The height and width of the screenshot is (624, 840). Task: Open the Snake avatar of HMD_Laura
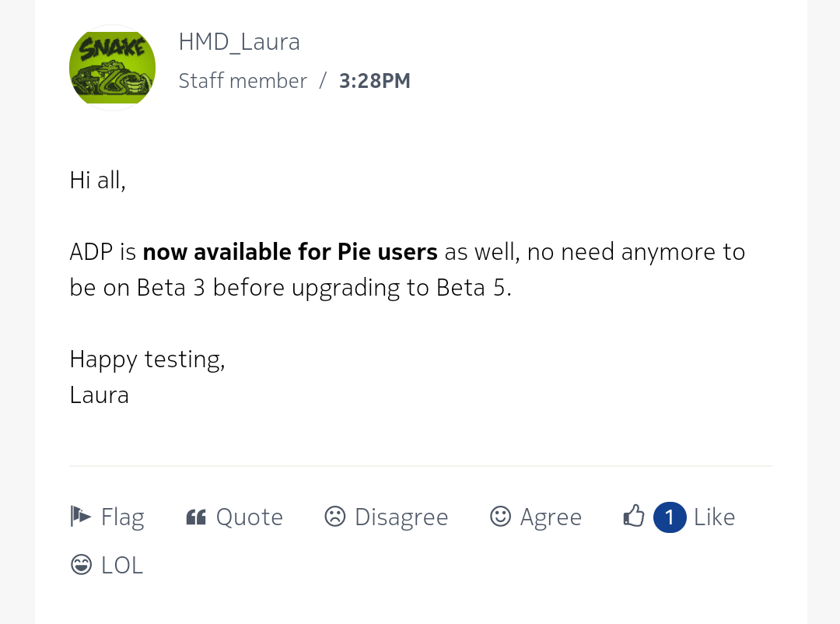(112, 68)
